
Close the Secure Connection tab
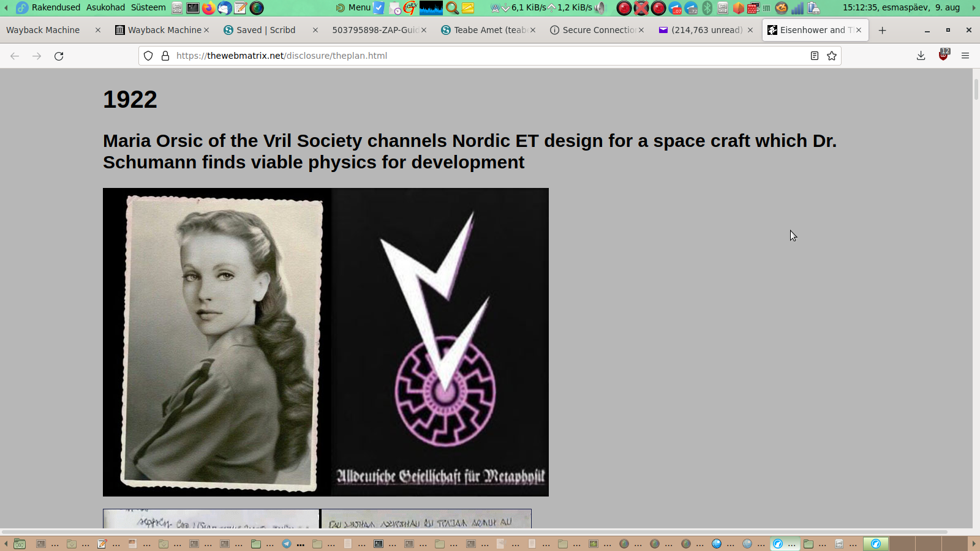tap(641, 30)
